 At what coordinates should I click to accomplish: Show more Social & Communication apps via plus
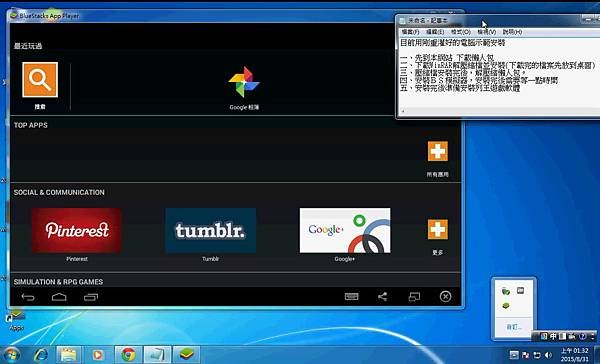(438, 229)
